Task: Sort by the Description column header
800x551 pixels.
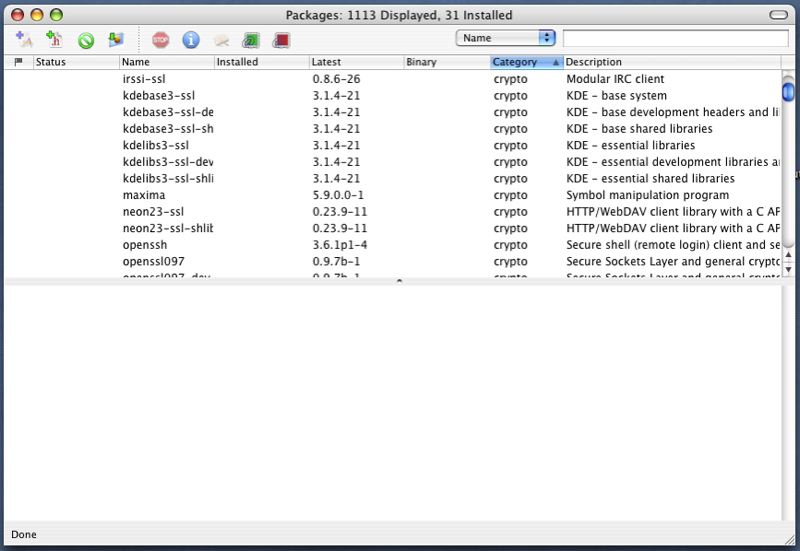Action: pos(672,62)
